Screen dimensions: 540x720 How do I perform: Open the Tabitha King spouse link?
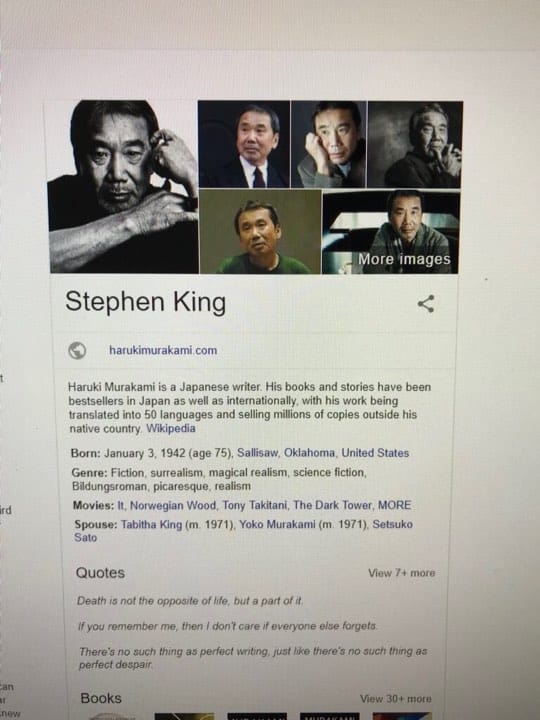coord(152,524)
